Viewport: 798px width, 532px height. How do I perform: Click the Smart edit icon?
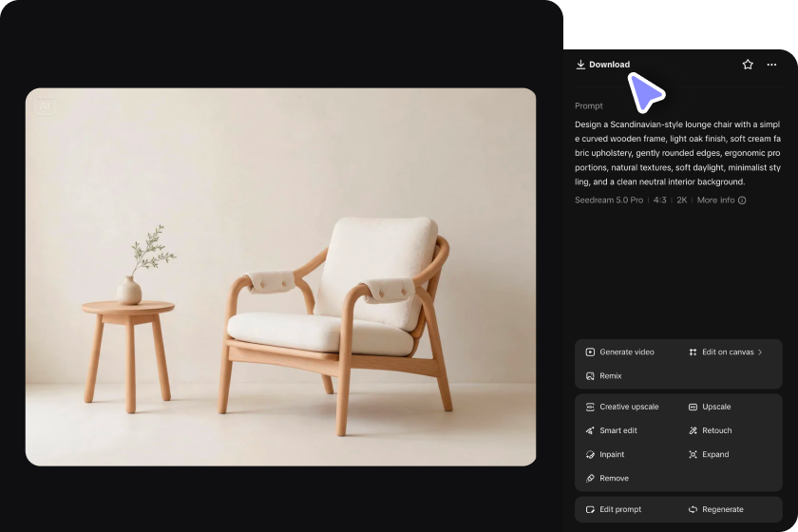[590, 430]
